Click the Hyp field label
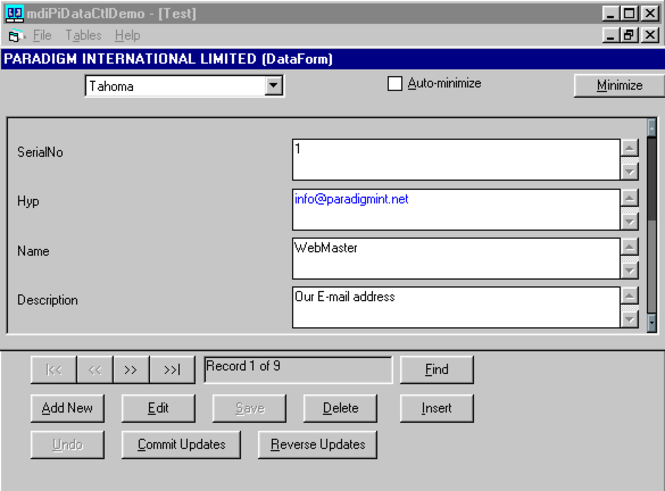This screenshot has height=491, width=665. 28,201
